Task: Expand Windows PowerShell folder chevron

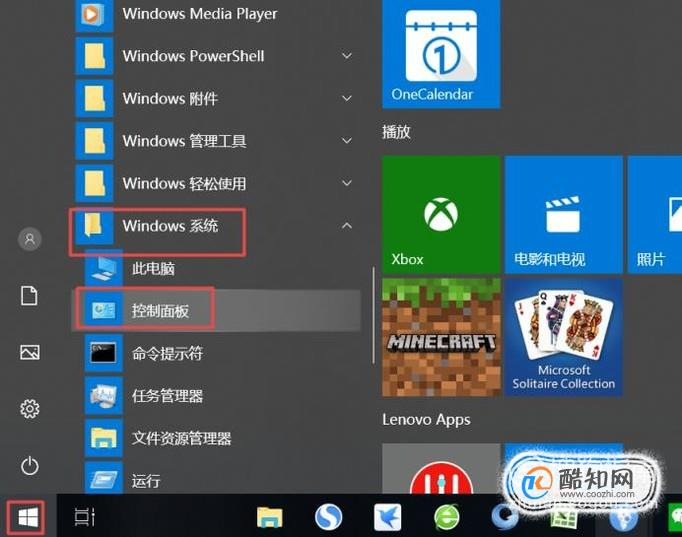Action: (347, 56)
